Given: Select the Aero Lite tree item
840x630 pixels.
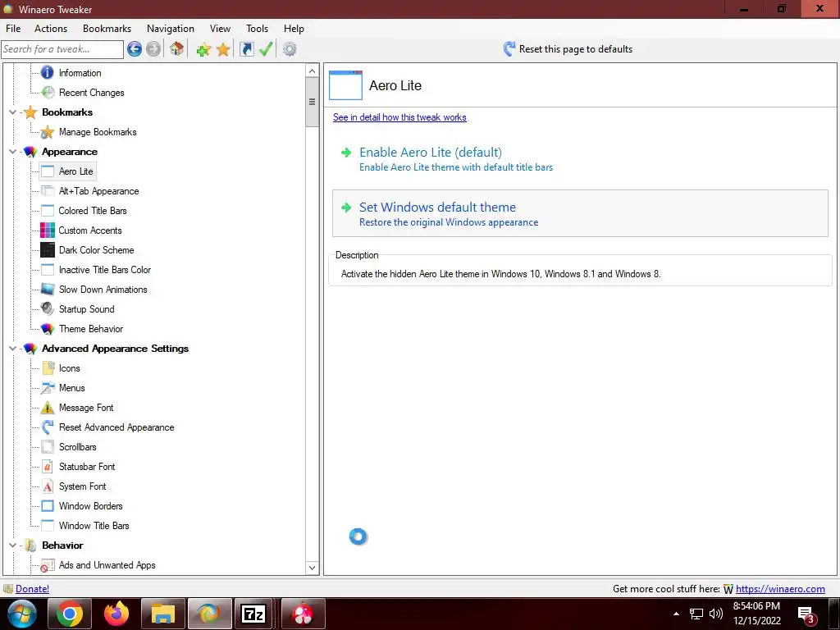Looking at the screenshot, I should click(x=75, y=171).
